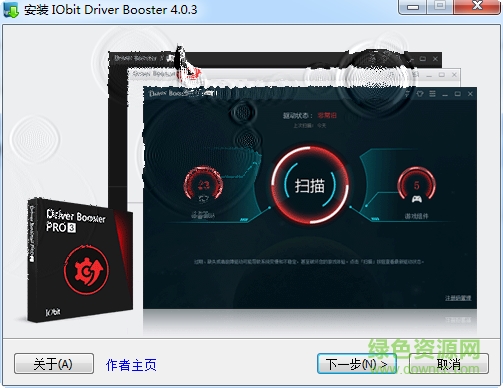This screenshot has width=503, height=388.
Task: Open the 关于(A) about dialog
Action: click(54, 364)
